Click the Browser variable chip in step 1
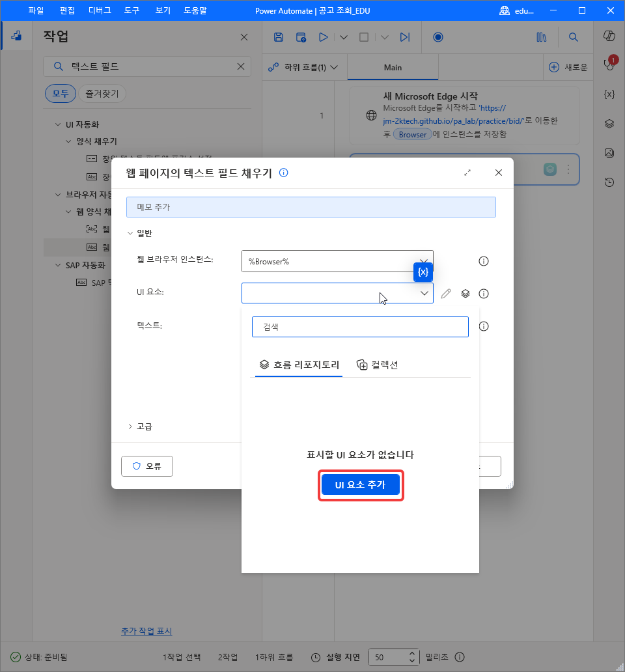 tap(413, 135)
